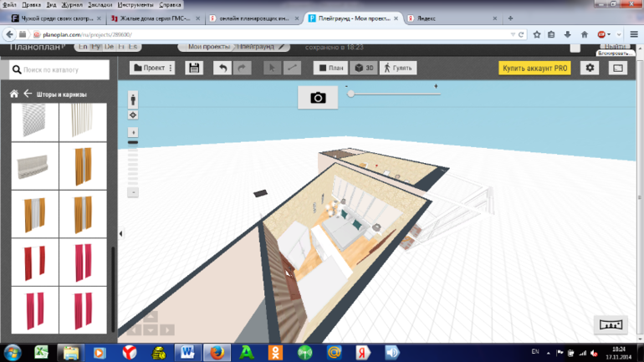Open the Закладки browser menu
Viewport: 644px width, 362px height.
point(99,4)
